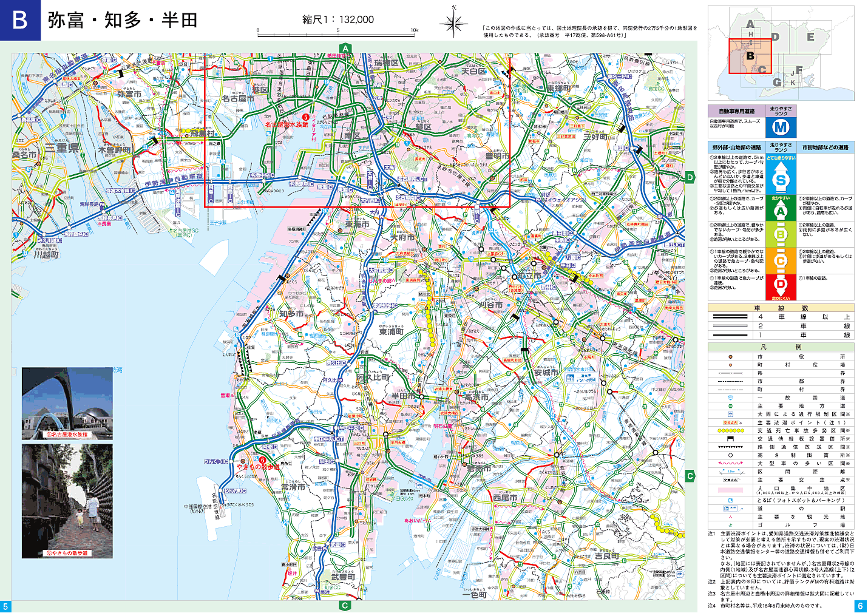Click the yellow-green B rank icon in legend
The image size is (868, 613).
point(781,234)
